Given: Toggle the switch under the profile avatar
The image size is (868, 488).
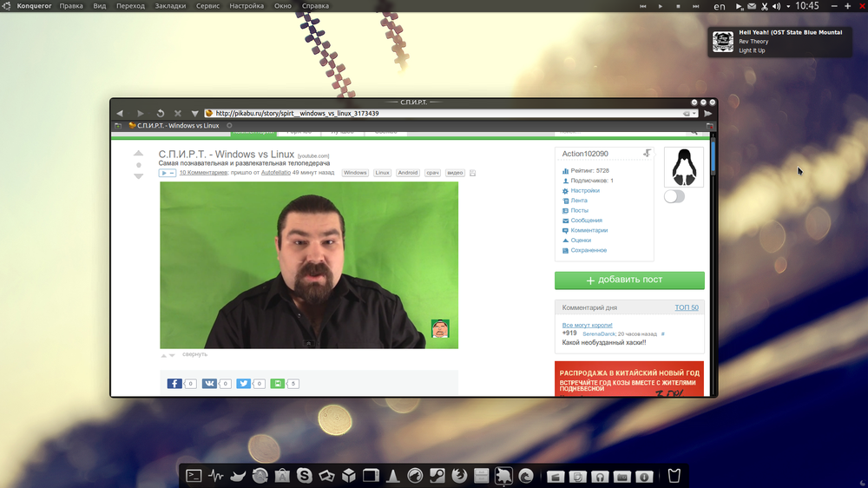Looking at the screenshot, I should coord(674,196).
